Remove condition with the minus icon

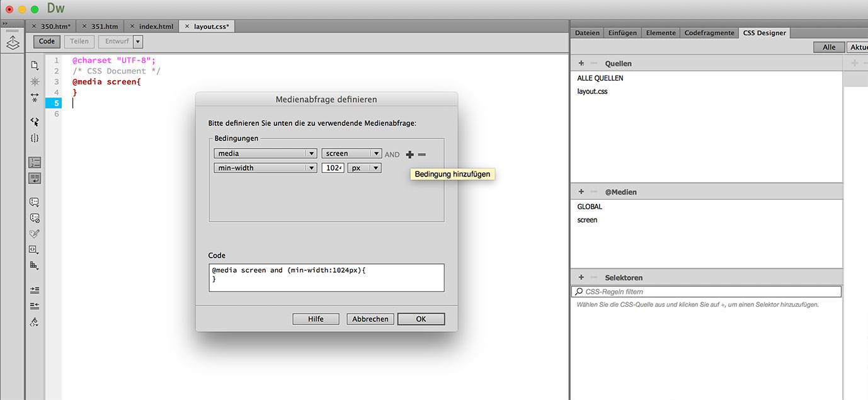422,154
